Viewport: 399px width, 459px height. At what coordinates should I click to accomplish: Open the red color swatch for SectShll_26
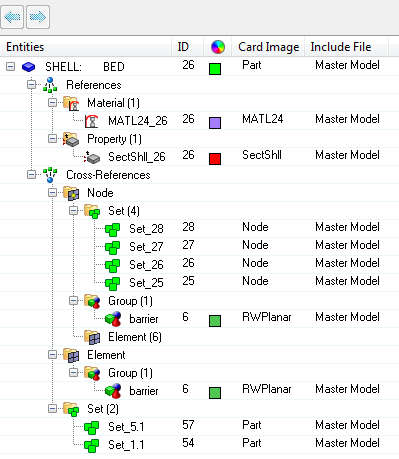(x=215, y=159)
